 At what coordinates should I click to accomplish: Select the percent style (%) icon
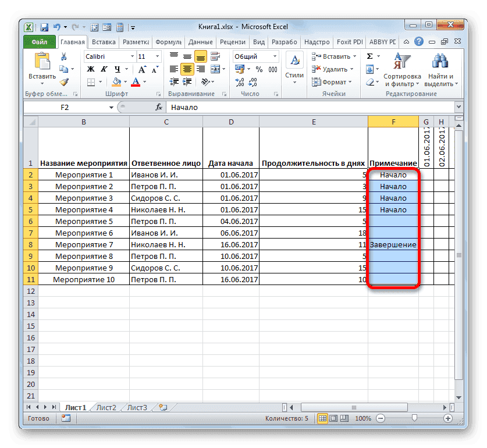coord(258,69)
